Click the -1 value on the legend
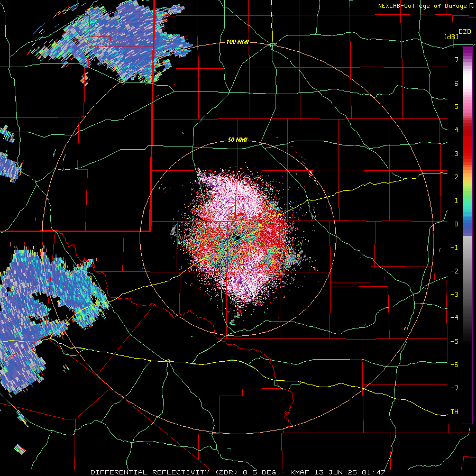The width and height of the screenshot is (476, 476). tap(454, 248)
